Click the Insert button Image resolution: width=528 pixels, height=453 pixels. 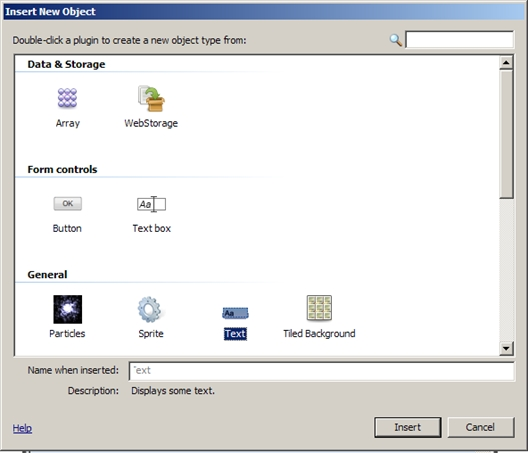tap(407, 427)
